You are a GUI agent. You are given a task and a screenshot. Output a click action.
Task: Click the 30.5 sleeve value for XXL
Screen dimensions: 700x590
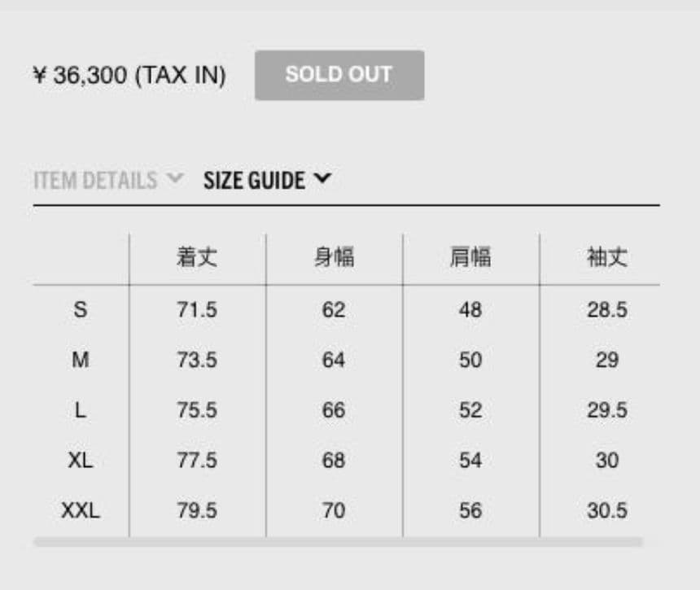point(607,511)
